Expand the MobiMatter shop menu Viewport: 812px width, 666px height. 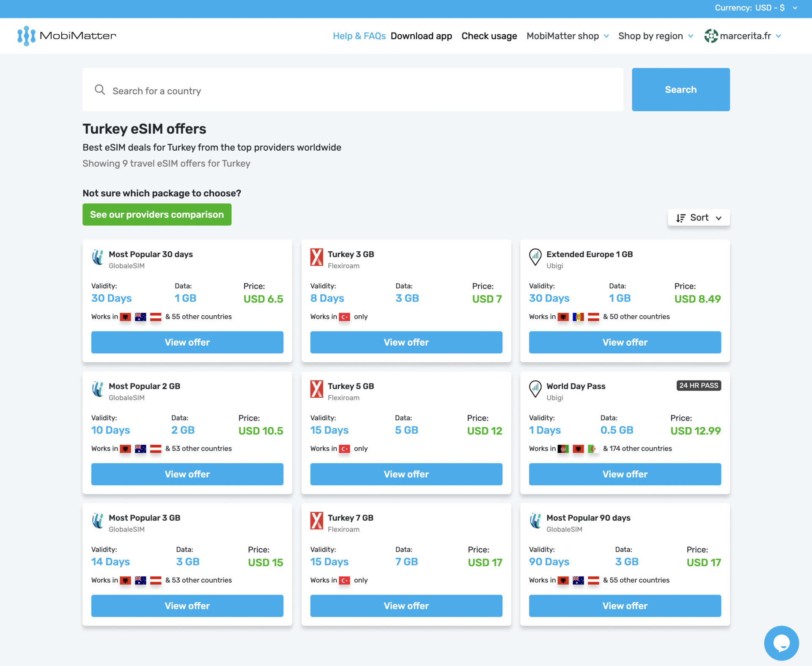[x=568, y=36]
